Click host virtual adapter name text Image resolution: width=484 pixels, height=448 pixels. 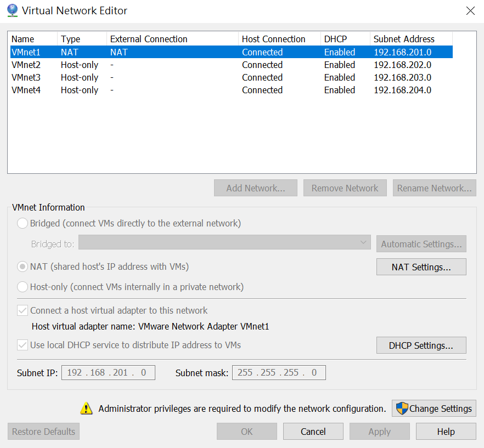150,326
